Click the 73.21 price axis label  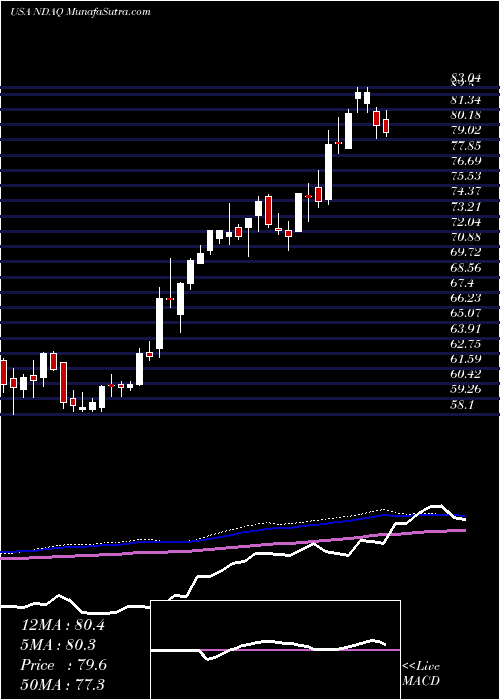point(465,206)
